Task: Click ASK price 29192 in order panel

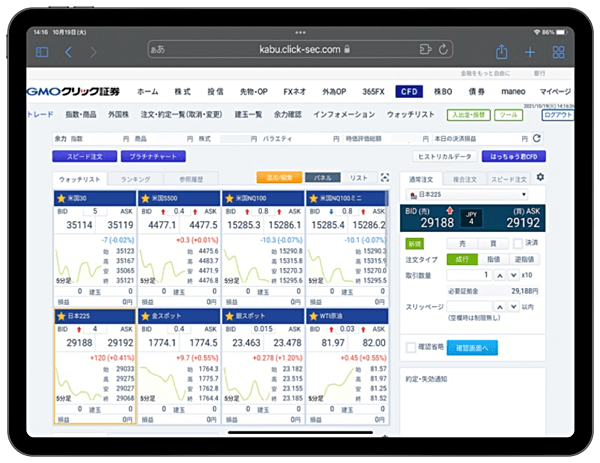Action: 523,223
